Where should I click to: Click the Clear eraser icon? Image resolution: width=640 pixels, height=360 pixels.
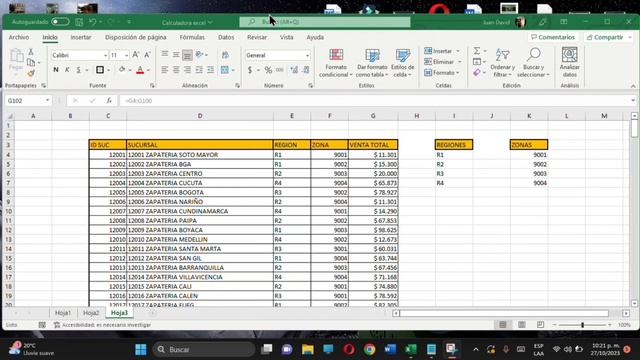477,73
